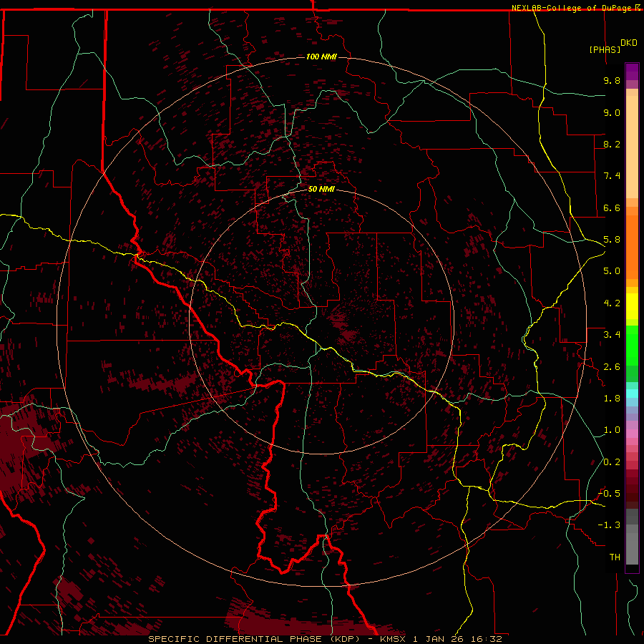
Task: Click the pink band of the color scale
Action: pyautogui.click(x=632, y=434)
